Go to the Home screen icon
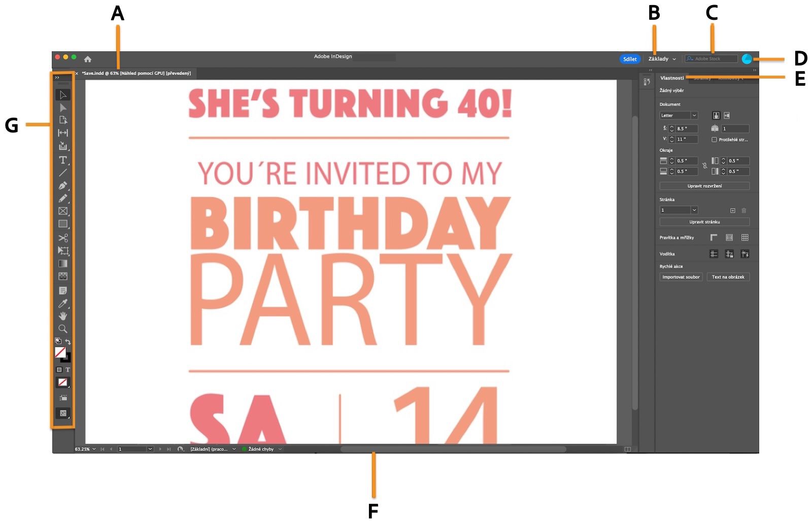This screenshot has width=812, height=524. [88, 59]
